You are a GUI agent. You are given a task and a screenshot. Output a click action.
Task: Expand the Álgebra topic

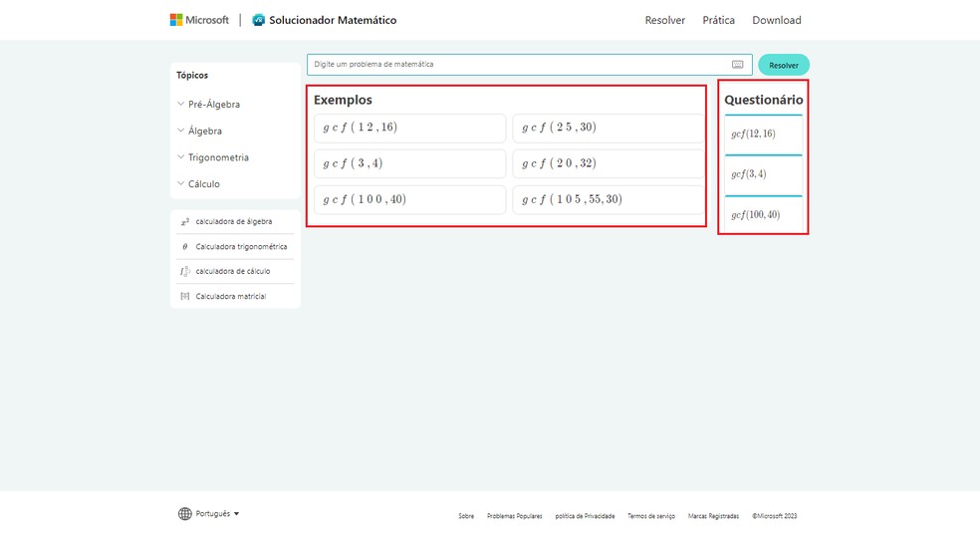tap(199, 131)
